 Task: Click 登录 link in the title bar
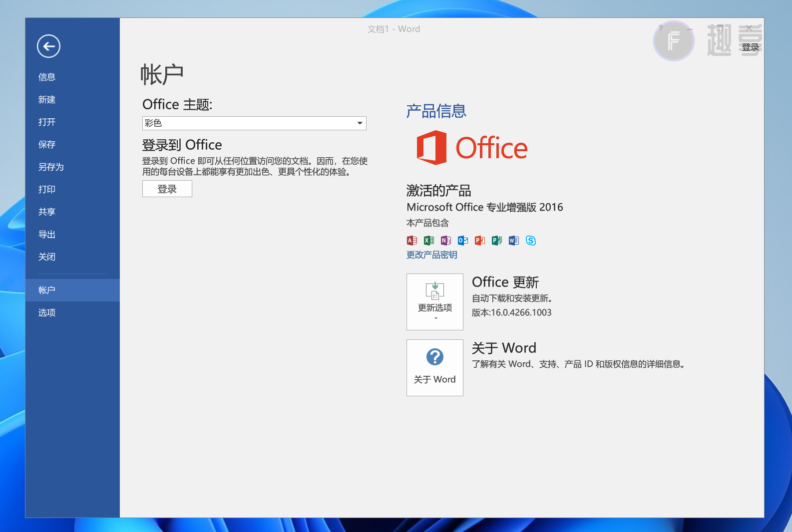[750, 47]
